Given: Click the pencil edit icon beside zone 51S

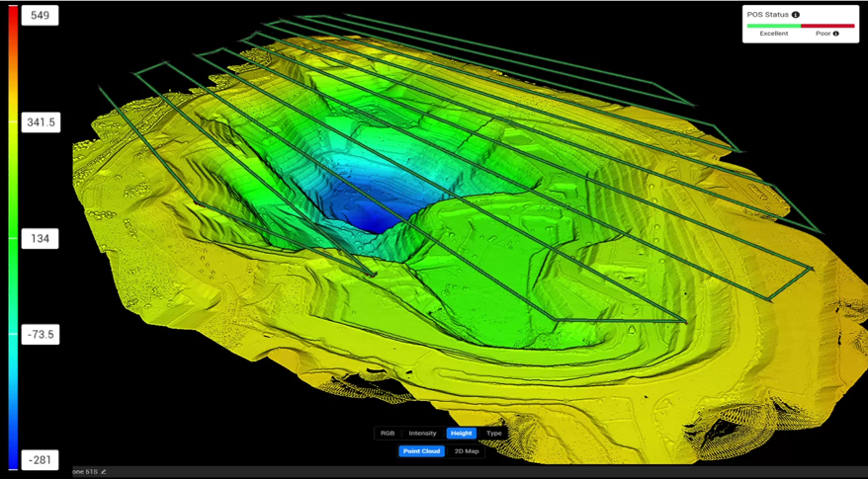Looking at the screenshot, I should pyautogui.click(x=104, y=472).
